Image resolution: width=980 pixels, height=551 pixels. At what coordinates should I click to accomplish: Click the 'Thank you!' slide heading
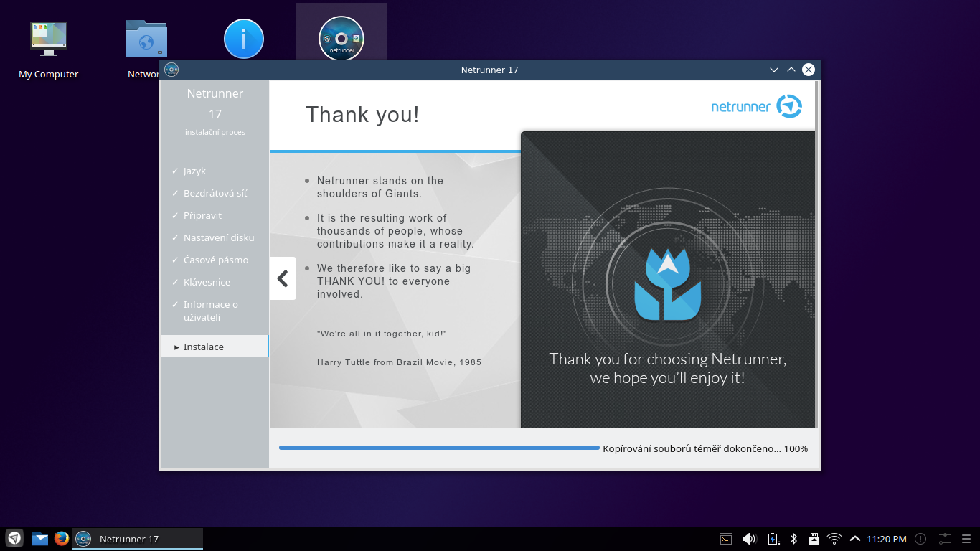(x=362, y=114)
